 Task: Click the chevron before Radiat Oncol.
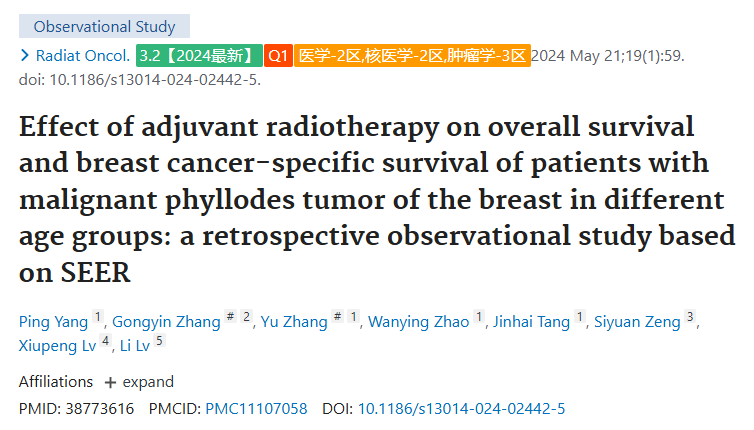click(x=25, y=56)
